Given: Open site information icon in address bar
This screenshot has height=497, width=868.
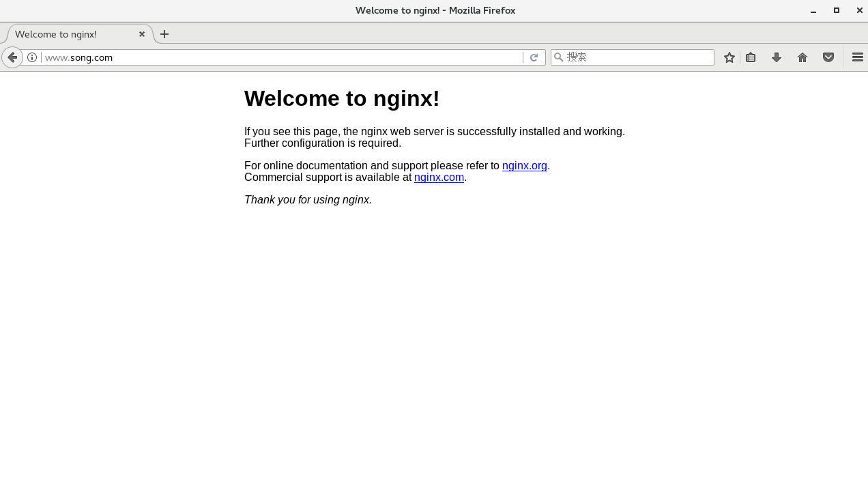Looking at the screenshot, I should (32, 57).
